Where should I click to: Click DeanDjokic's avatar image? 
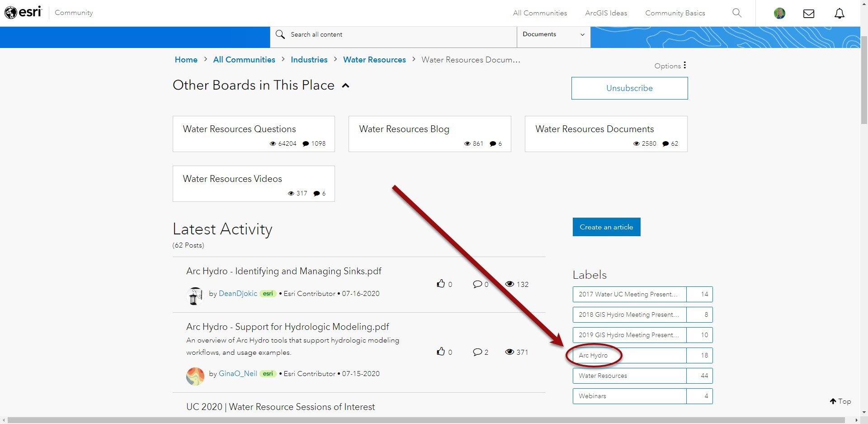[x=195, y=296]
